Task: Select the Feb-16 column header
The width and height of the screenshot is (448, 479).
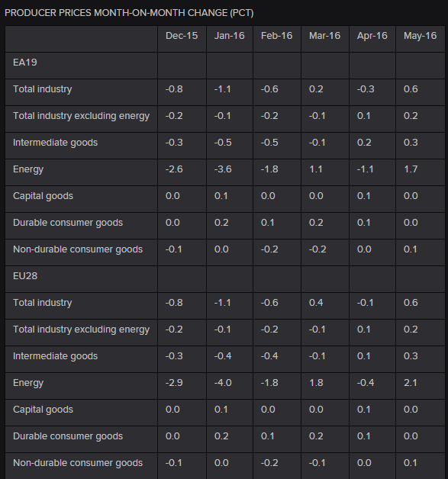Action: point(276,36)
